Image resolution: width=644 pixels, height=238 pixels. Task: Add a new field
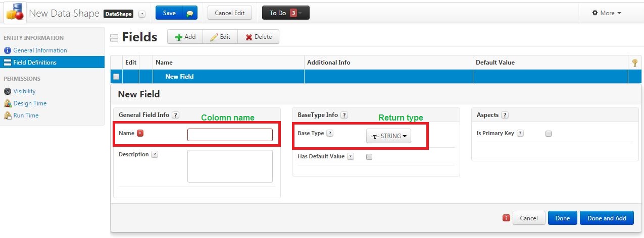185,37
